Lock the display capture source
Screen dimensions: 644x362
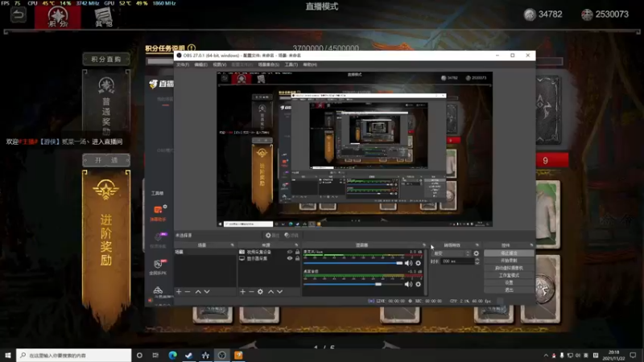pos(297,258)
